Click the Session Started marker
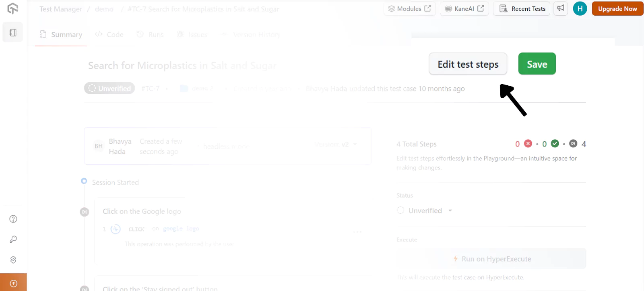This screenshot has height=291, width=644. (x=84, y=181)
